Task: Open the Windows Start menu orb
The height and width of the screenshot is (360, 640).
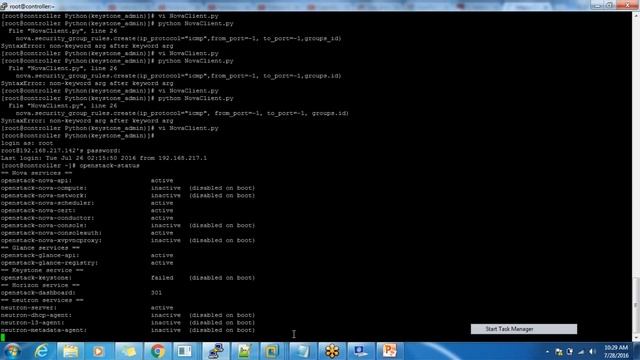Action: click(12, 351)
